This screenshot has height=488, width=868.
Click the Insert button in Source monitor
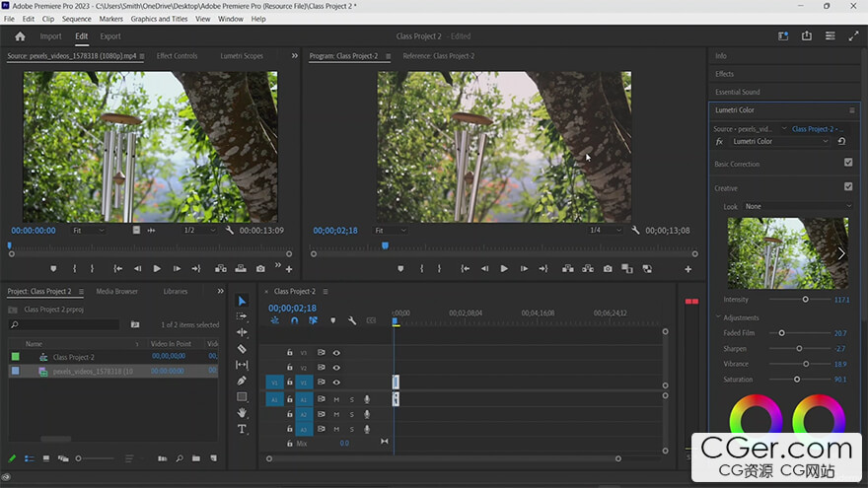pyautogui.click(x=221, y=269)
